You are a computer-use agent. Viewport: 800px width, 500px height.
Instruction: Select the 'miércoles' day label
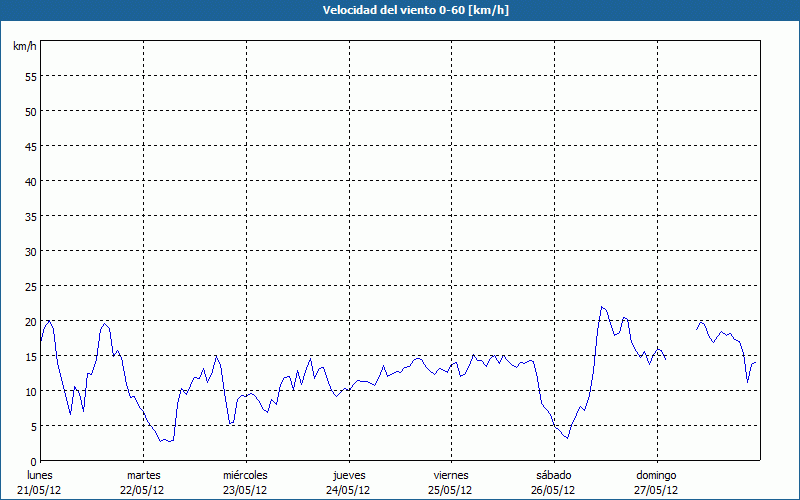(x=245, y=475)
